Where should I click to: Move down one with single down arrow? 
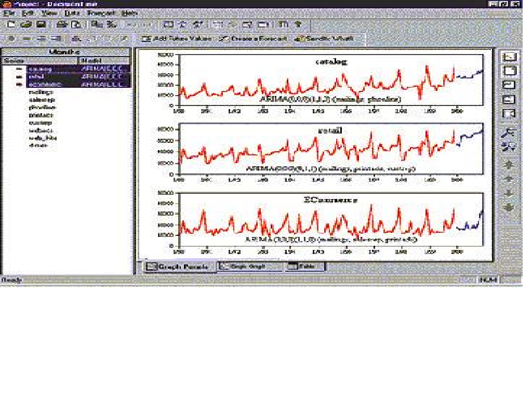coord(509,193)
